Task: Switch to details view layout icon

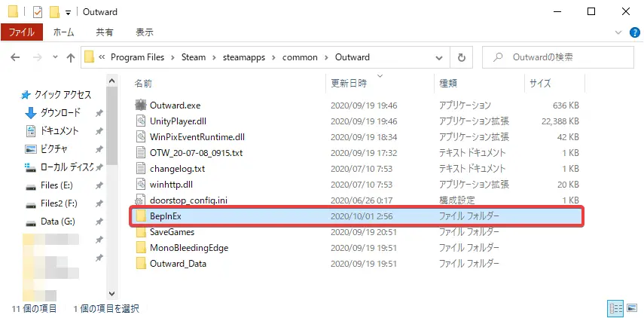Action: coord(615,307)
